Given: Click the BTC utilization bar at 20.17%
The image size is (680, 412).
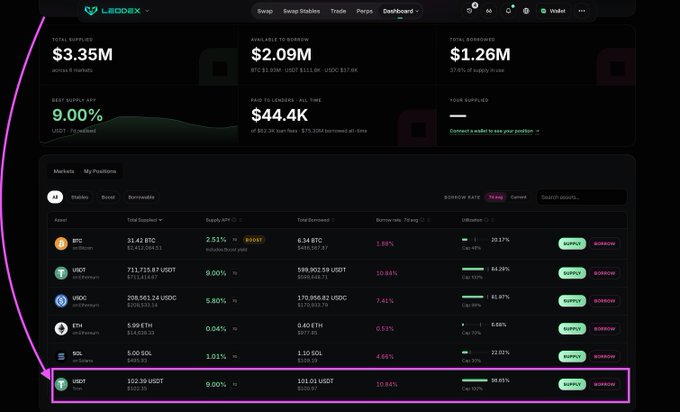Looking at the screenshot, I should click(475, 239).
